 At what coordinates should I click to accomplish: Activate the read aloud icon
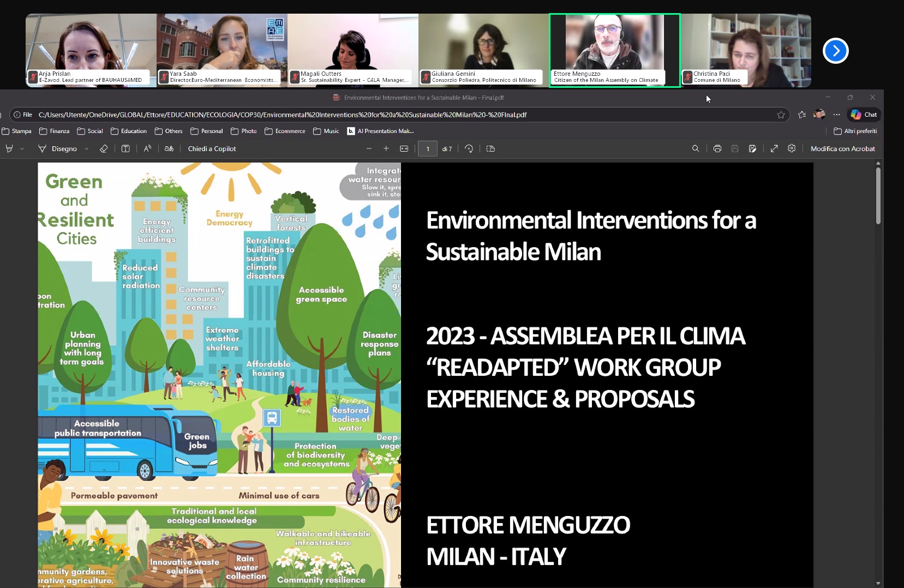[147, 149]
